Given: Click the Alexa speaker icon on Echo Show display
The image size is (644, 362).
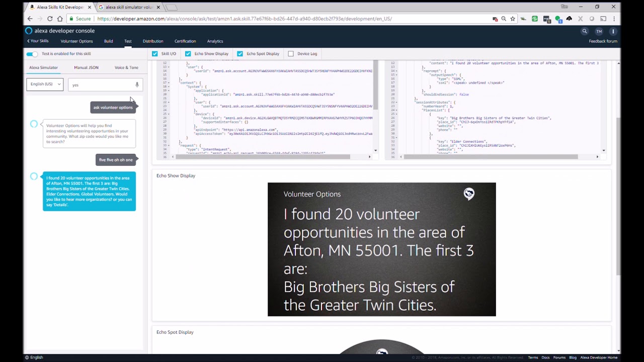Looking at the screenshot, I should pos(469,194).
